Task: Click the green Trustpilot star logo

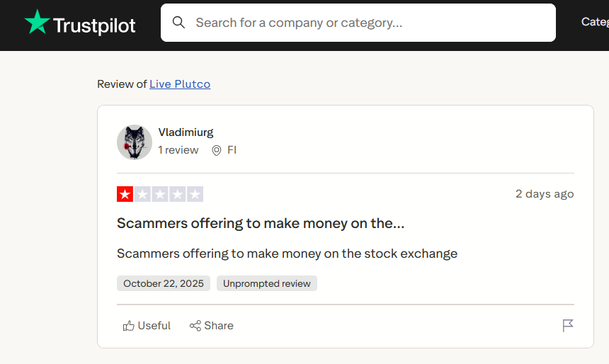Action: click(x=37, y=23)
